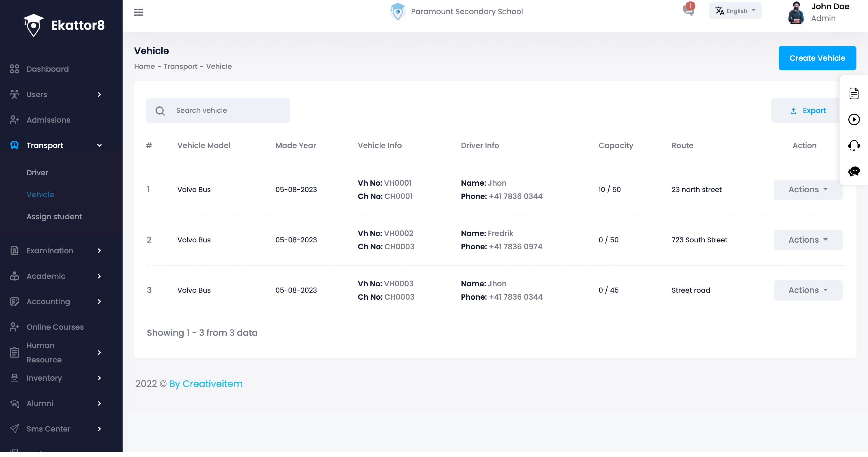
Task: Open the English language dropdown
Action: coord(735,11)
